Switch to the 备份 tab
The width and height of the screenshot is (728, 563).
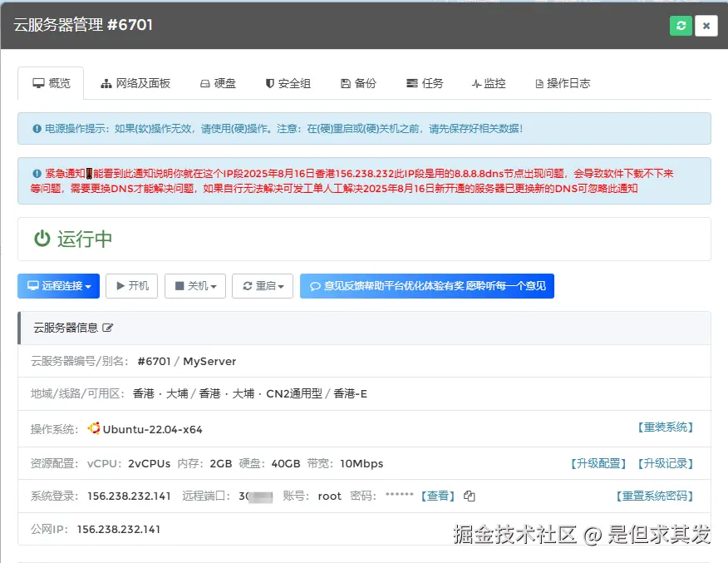(x=358, y=83)
